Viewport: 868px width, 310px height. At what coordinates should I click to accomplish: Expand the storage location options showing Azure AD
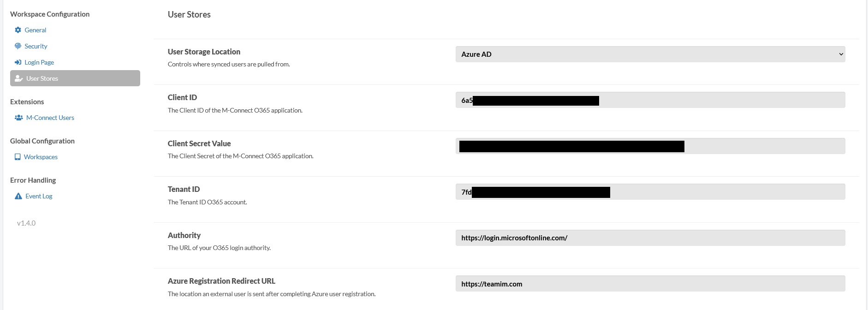[x=649, y=54]
